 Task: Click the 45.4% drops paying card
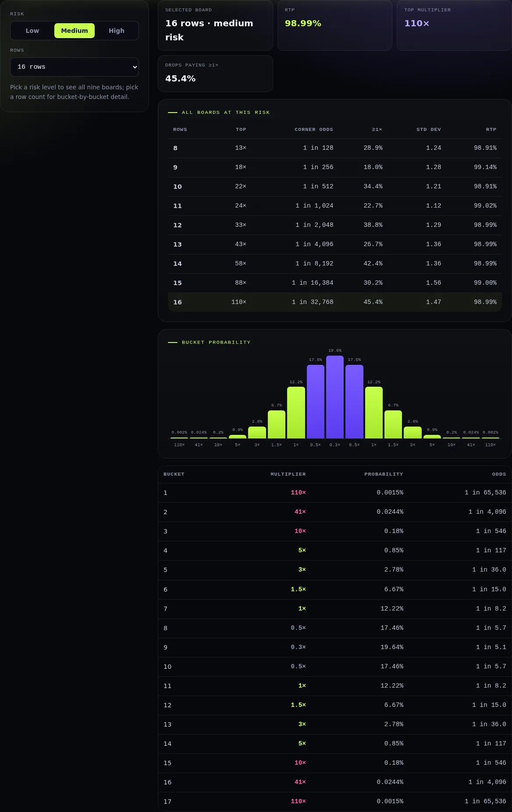click(215, 74)
